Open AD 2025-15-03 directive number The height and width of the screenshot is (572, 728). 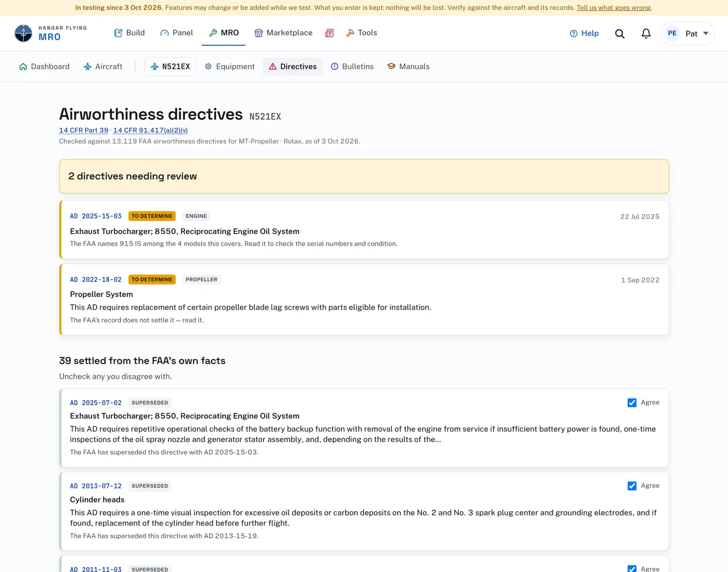pos(96,216)
